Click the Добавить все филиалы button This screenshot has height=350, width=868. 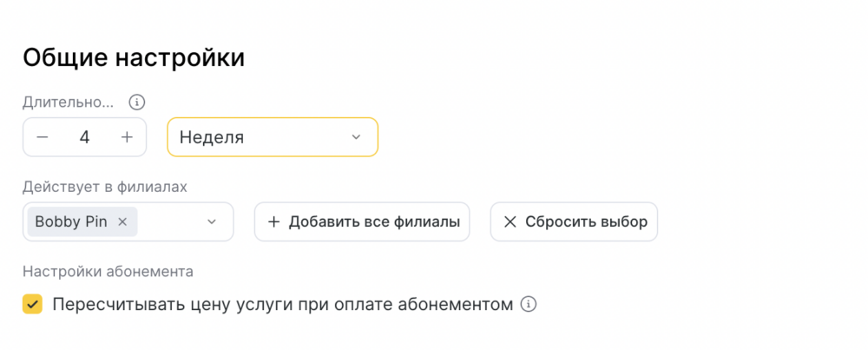click(362, 221)
